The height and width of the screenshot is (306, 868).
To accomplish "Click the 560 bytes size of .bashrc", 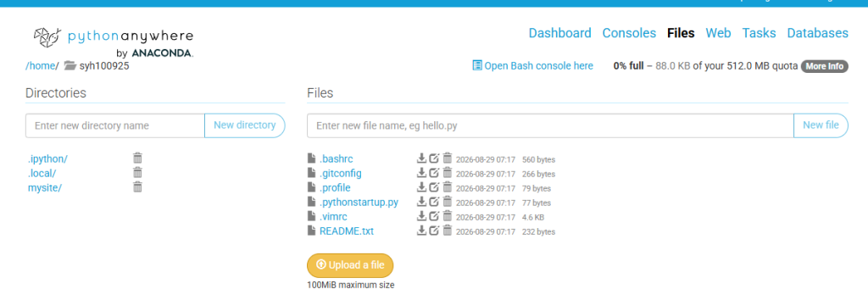I will [x=538, y=159].
